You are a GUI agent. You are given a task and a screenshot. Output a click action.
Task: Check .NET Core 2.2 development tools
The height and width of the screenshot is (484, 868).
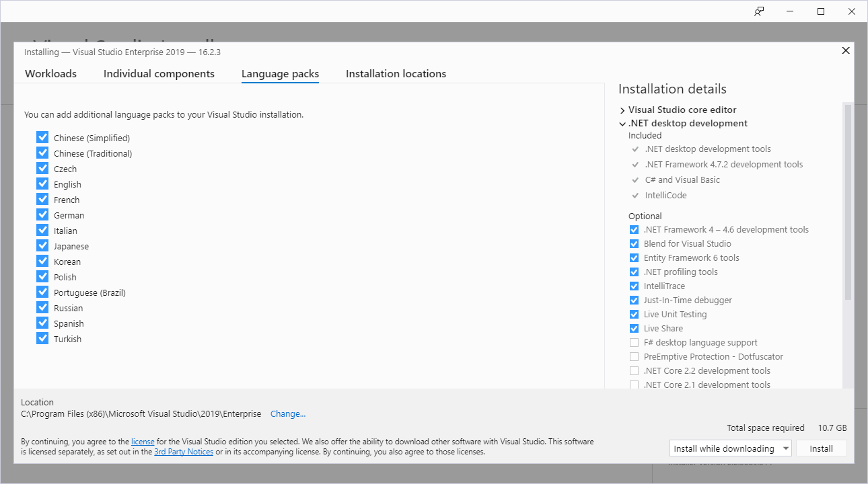click(634, 371)
